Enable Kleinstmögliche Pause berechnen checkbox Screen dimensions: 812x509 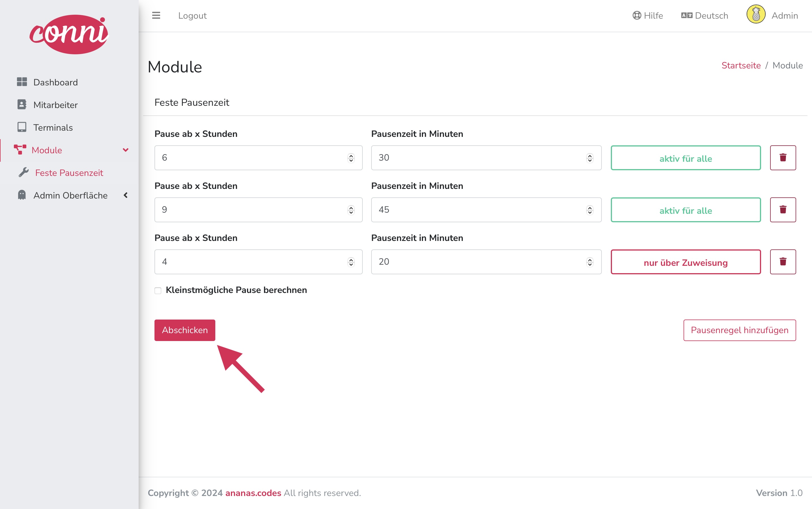pyautogui.click(x=158, y=290)
